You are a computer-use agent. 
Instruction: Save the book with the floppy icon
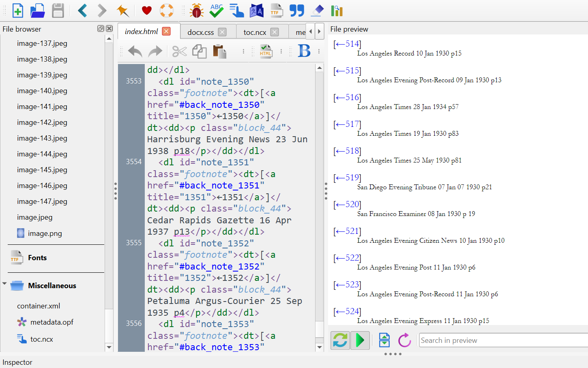[x=58, y=11]
